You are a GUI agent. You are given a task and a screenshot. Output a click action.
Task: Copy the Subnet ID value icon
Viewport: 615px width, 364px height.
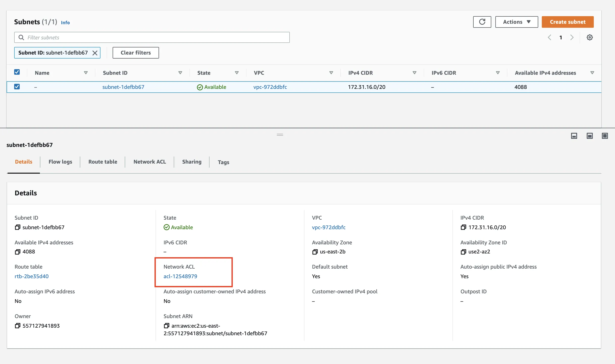pyautogui.click(x=17, y=227)
